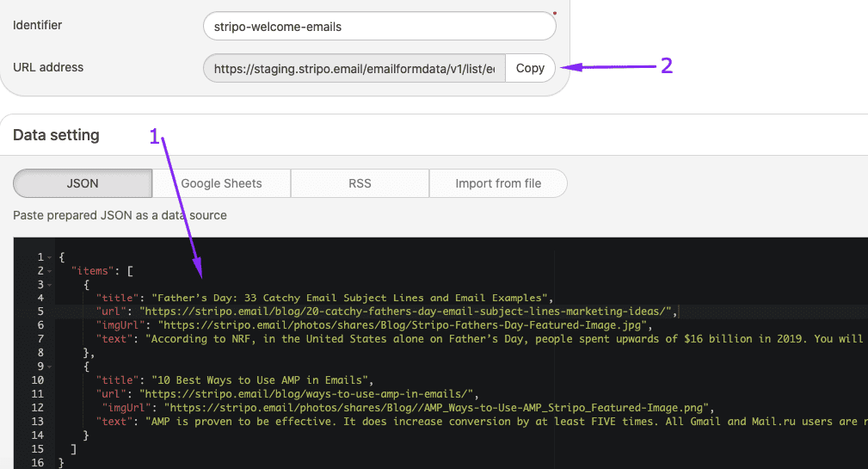Click the URL address field
The image size is (868, 469).
tap(354, 68)
